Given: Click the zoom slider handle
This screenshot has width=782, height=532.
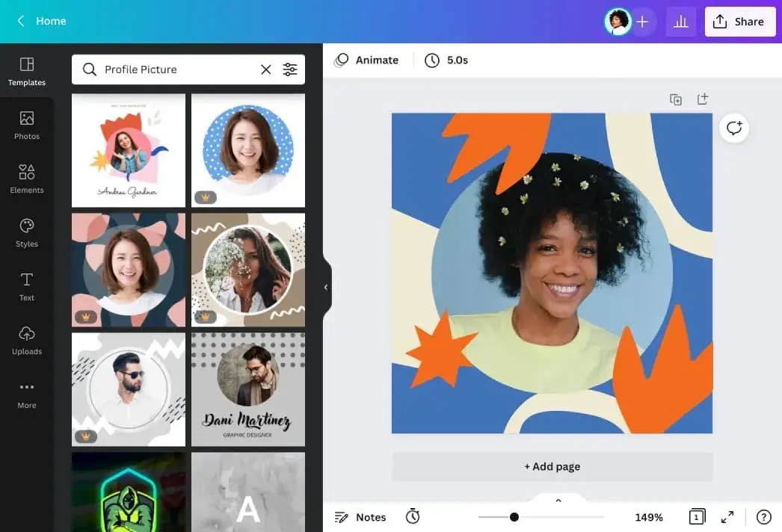Looking at the screenshot, I should tap(514, 517).
